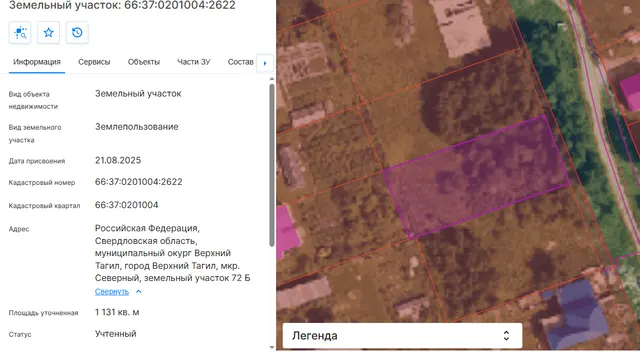This screenshot has width=640, height=362.
Task: Open the Состав tab
Action: [x=240, y=62]
